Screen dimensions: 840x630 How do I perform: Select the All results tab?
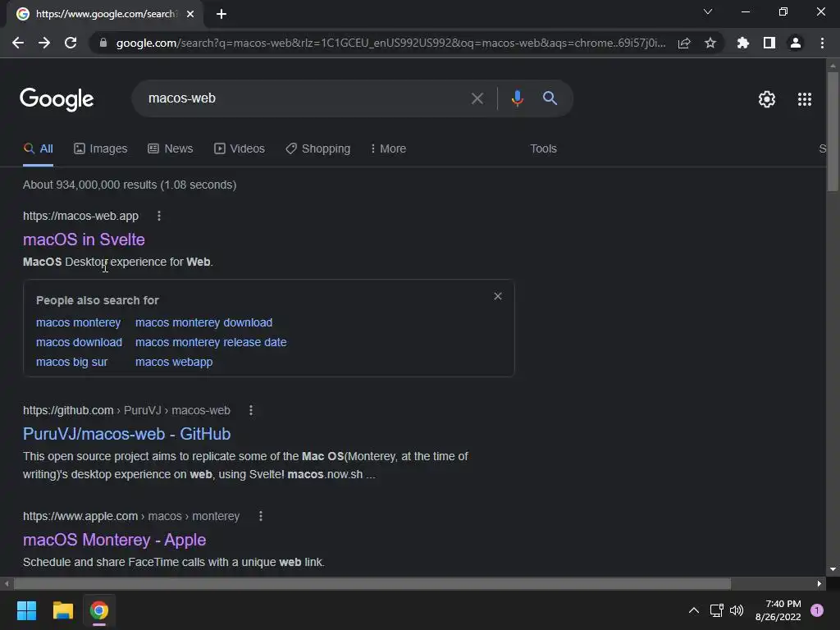coord(38,149)
